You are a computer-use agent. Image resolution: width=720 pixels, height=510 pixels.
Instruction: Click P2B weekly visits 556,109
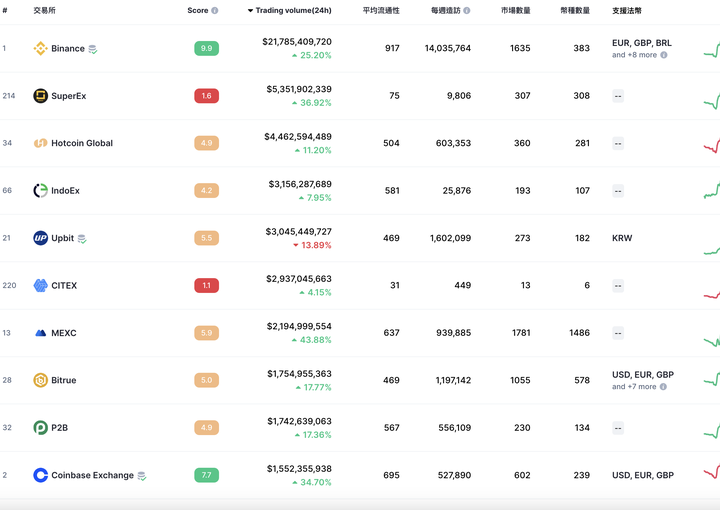pyautogui.click(x=455, y=428)
